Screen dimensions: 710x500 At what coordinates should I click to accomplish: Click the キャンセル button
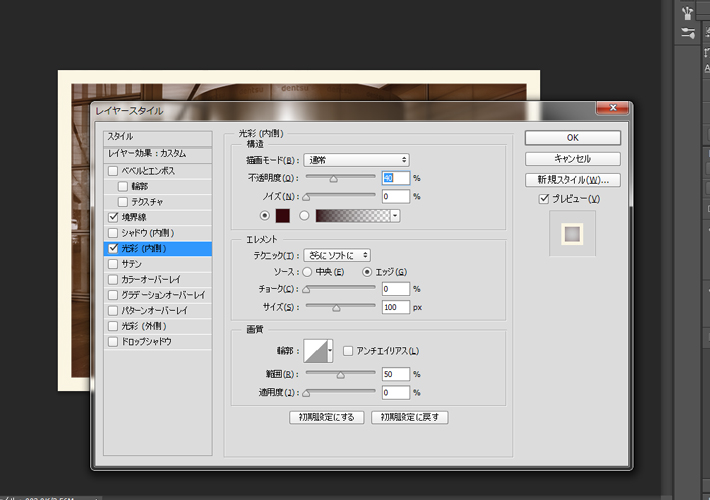[x=572, y=159]
